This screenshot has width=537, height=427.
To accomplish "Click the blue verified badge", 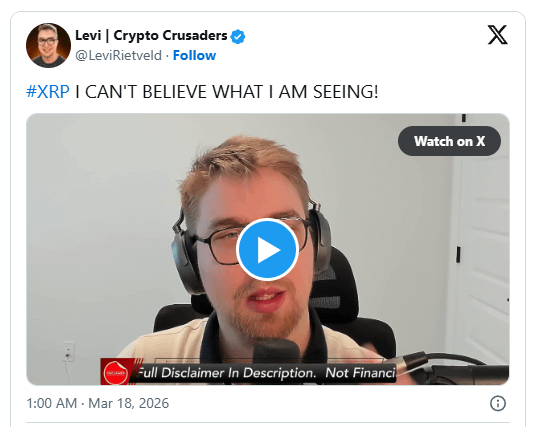I will pyautogui.click(x=238, y=36).
